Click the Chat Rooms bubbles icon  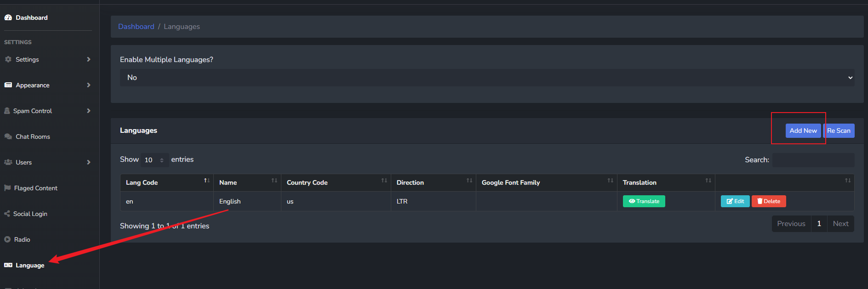[8, 136]
